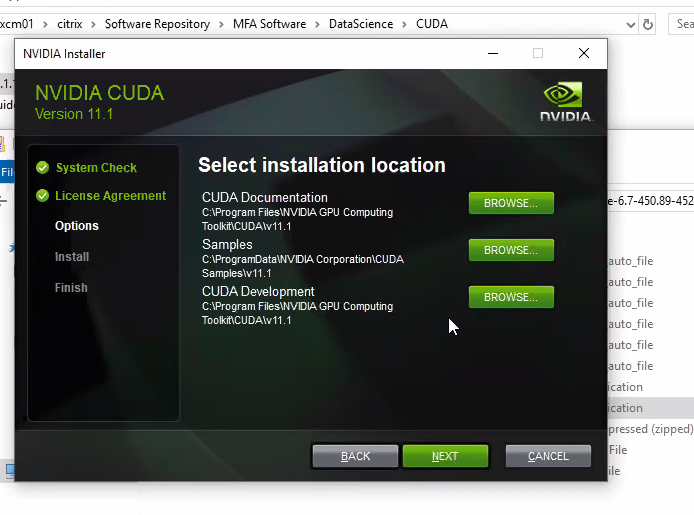Viewport: 694px width, 515px height.
Task: Click the 'Version 11.1' label in installer header
Action: pyautogui.click(x=74, y=114)
